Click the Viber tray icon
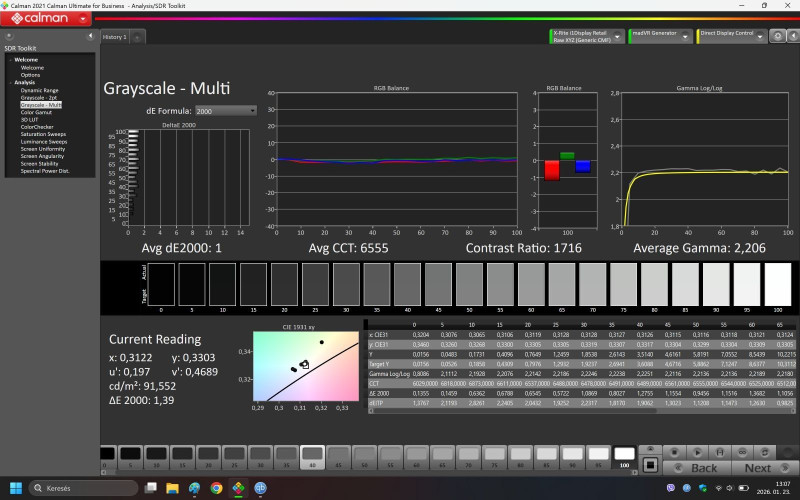Viewport: 800px width, 500px height. [671, 488]
